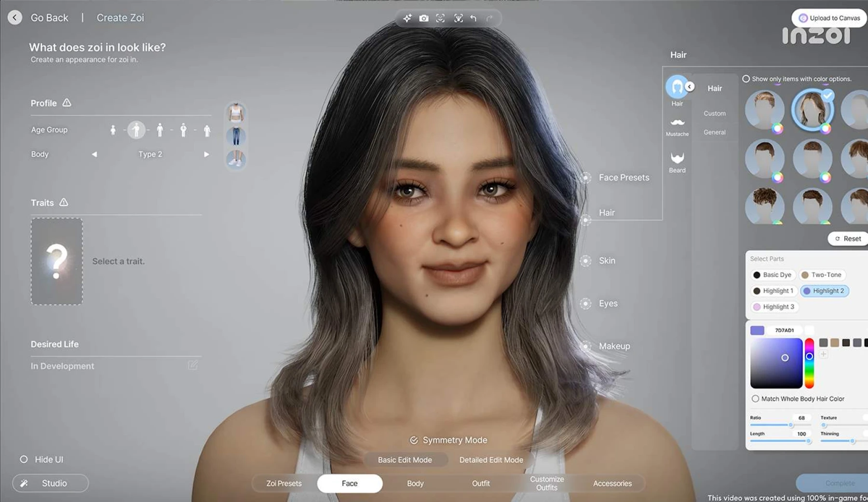The width and height of the screenshot is (868, 502).
Task: Toggle the Hide UI radio button
Action: point(24,460)
